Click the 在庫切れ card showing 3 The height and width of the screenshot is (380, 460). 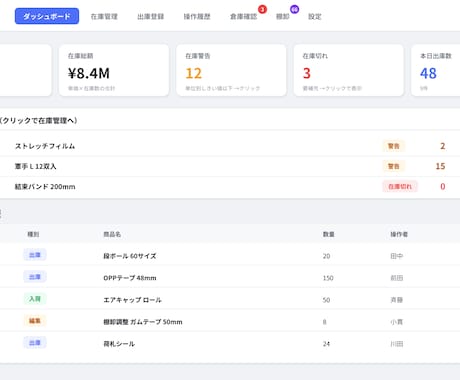[349, 70]
